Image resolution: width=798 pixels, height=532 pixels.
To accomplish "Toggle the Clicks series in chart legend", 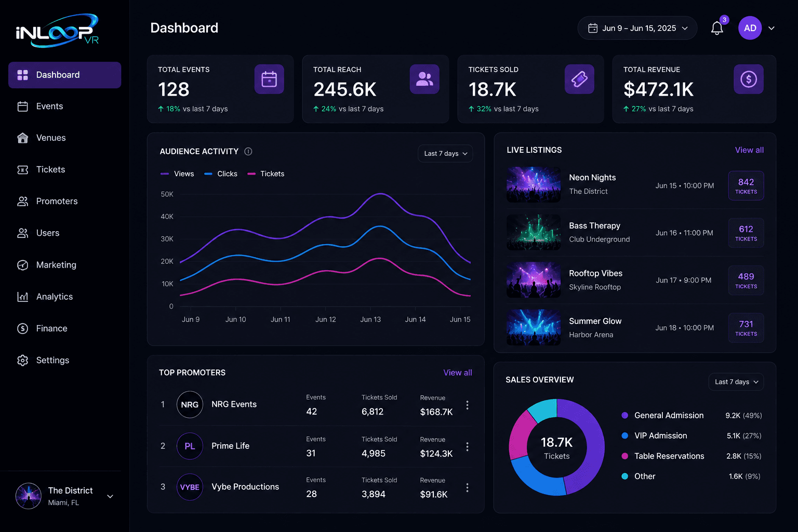I will pyautogui.click(x=221, y=174).
